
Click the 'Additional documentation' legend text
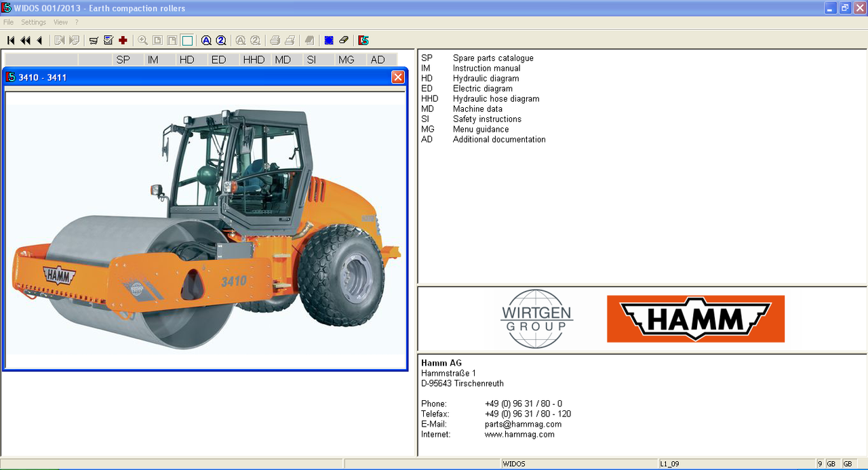(499, 140)
